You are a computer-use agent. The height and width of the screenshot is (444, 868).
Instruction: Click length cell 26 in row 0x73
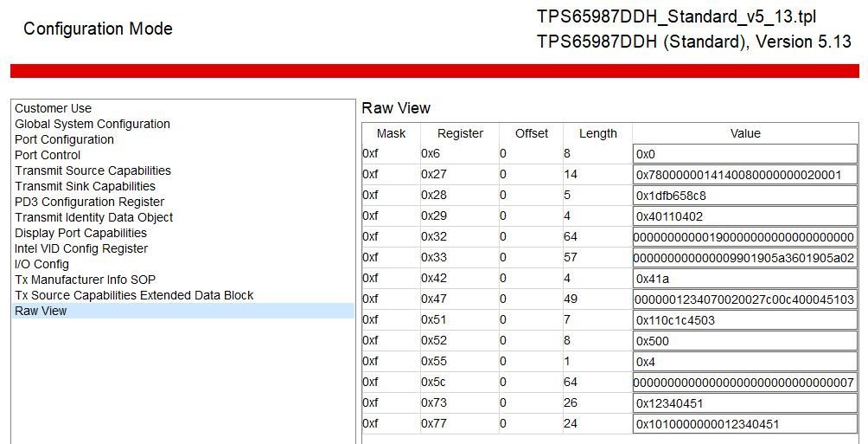tap(597, 403)
